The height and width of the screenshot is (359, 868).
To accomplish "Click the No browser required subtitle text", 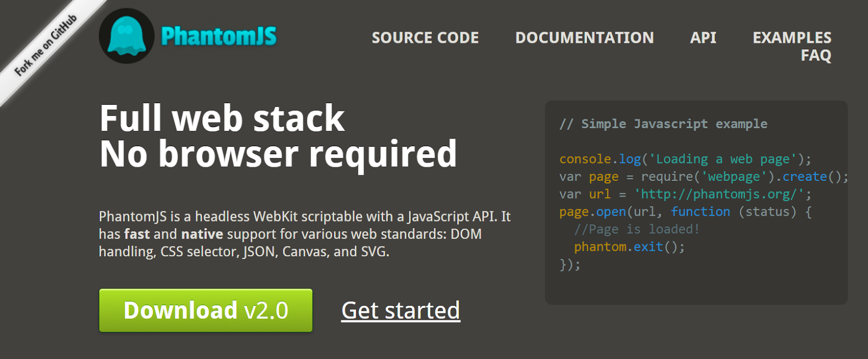I will click(279, 154).
